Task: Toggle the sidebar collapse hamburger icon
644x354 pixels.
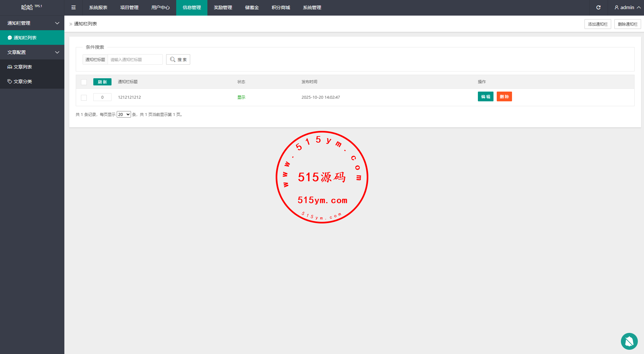Action: [x=73, y=7]
